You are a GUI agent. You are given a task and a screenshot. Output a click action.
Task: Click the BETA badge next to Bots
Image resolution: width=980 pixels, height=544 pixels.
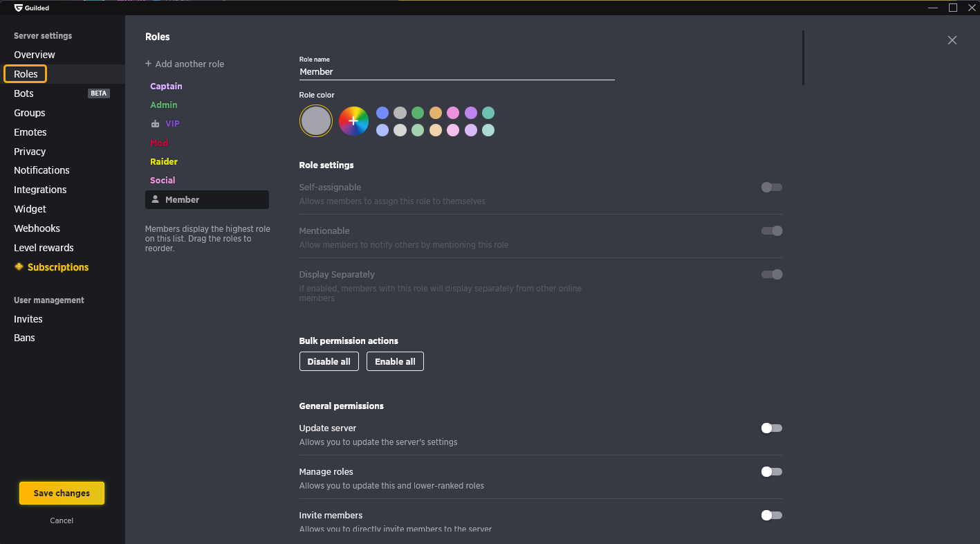(99, 93)
